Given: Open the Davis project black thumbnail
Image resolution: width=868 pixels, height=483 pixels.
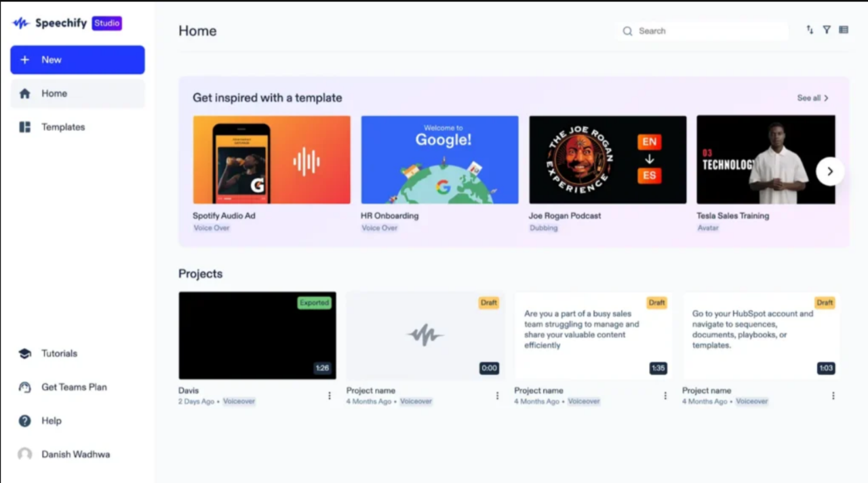Looking at the screenshot, I should pyautogui.click(x=257, y=336).
